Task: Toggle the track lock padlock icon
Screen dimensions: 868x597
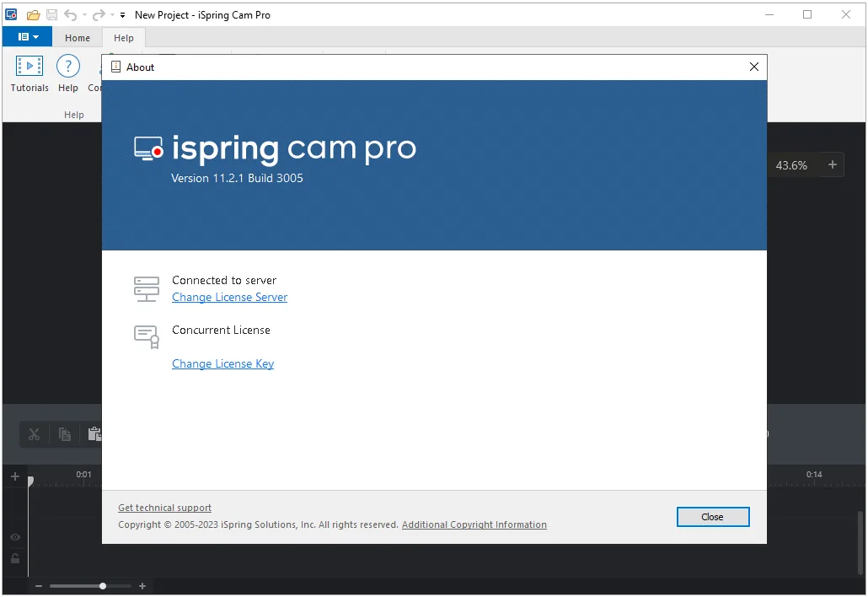Action: (x=15, y=558)
